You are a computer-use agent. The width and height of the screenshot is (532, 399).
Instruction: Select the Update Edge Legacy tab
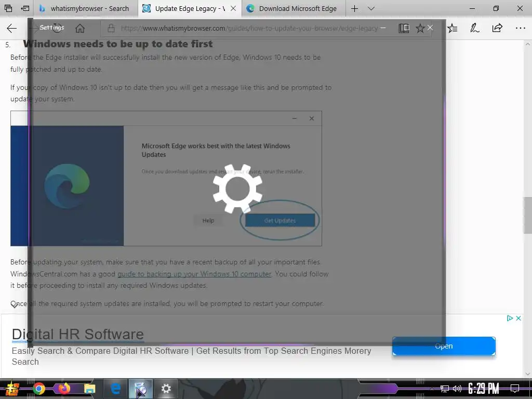pyautogui.click(x=185, y=8)
